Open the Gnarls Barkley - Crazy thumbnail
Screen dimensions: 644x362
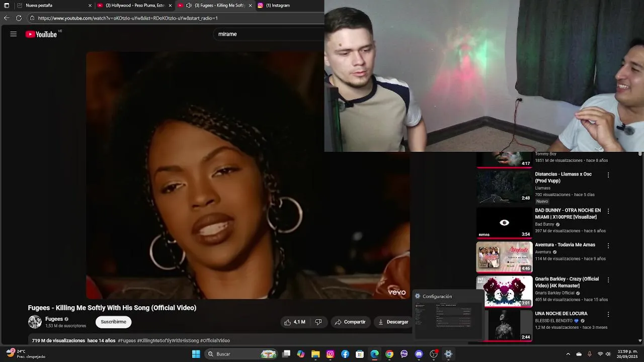504,291
